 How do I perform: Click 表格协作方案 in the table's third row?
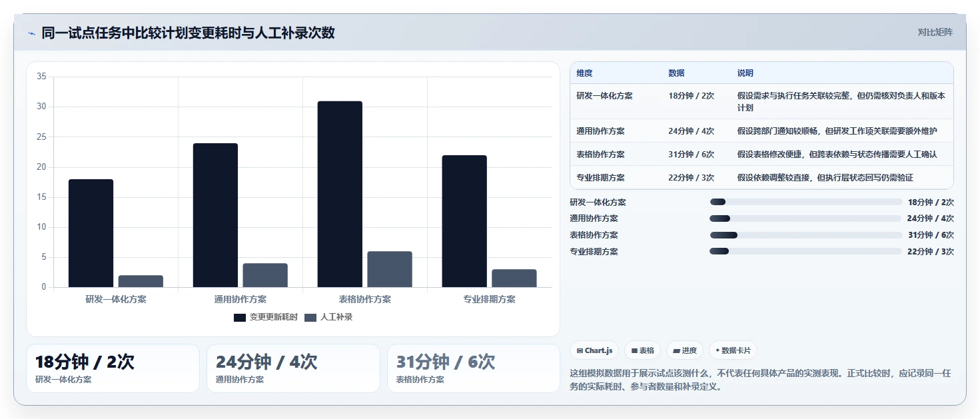[600, 155]
